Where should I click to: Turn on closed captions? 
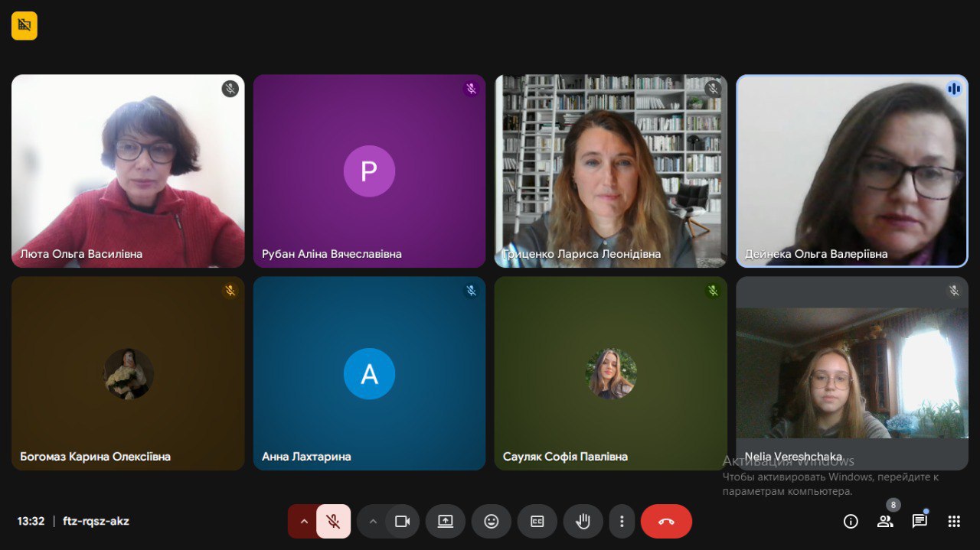[x=537, y=522]
